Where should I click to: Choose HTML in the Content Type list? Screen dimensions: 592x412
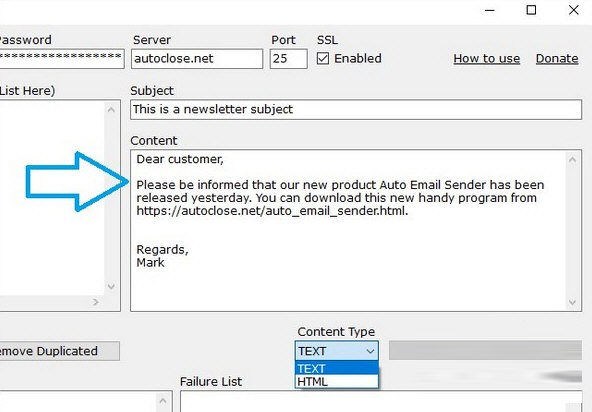[x=336, y=381]
